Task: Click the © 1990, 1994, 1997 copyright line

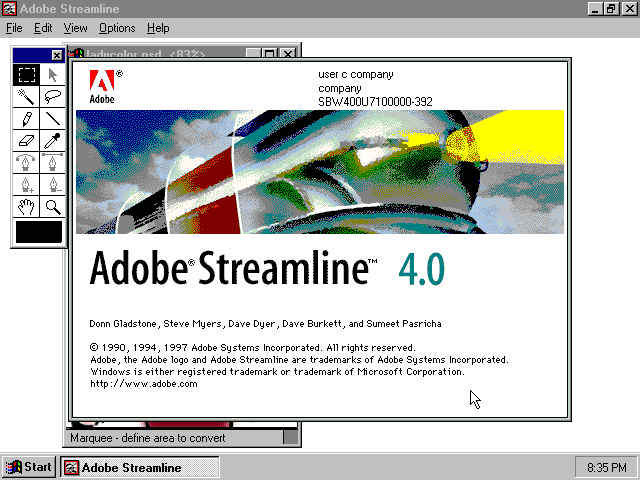Action: click(x=252, y=348)
